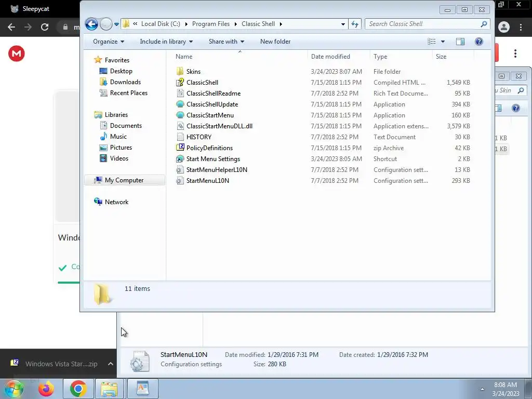The image size is (532, 399).
Task: Click the Change your view icon
Action: click(x=432, y=42)
